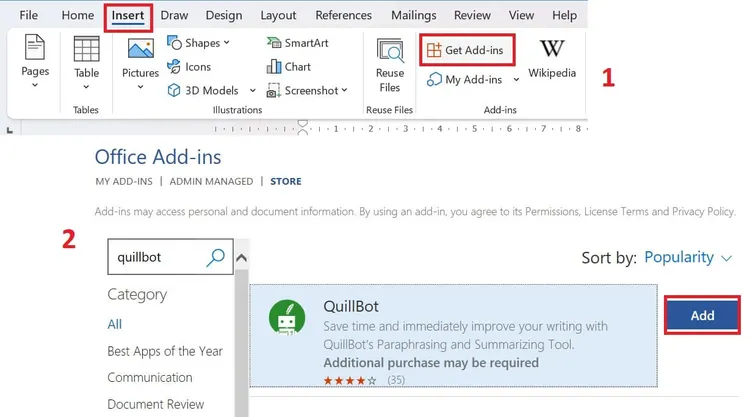Screen dimensions: 750x417
Task: Open the Pages icon in ribbon
Action: coord(34,47)
